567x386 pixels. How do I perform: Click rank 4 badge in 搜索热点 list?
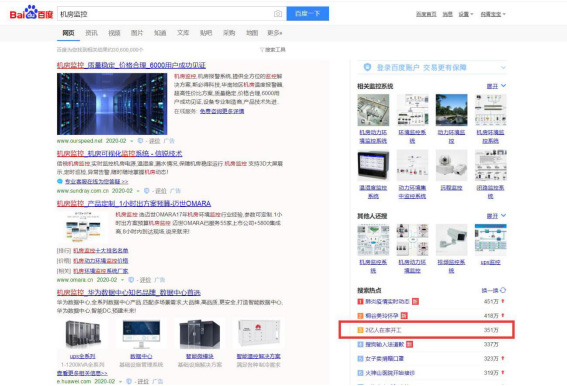pos(360,344)
